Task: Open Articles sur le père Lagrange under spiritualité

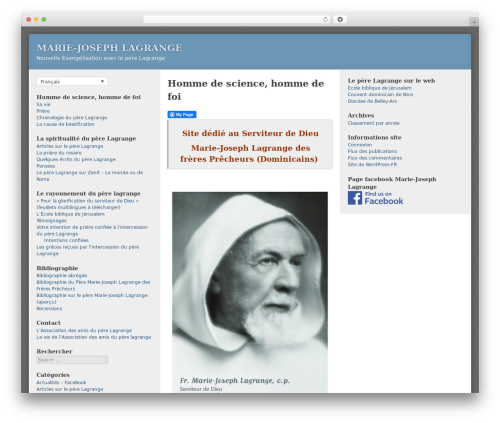Action: 70,146
